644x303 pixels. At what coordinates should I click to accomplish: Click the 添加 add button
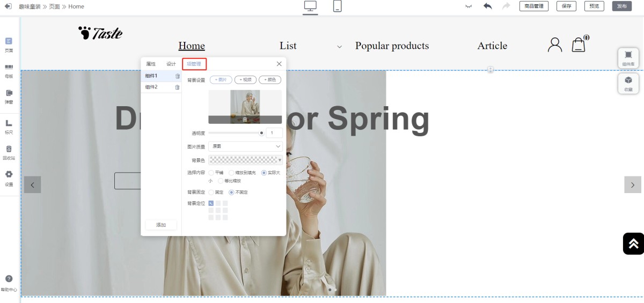161,225
